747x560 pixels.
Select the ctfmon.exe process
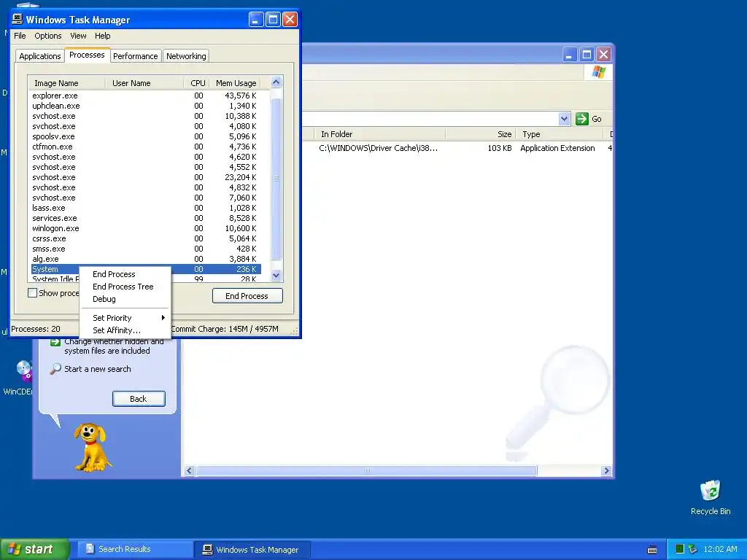pos(146,147)
